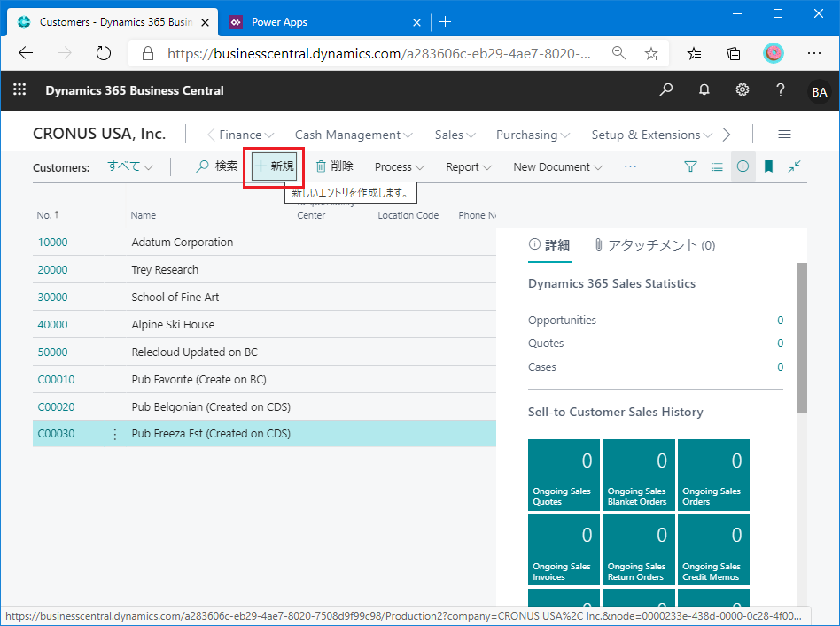Add this page to favorites star

point(651,53)
